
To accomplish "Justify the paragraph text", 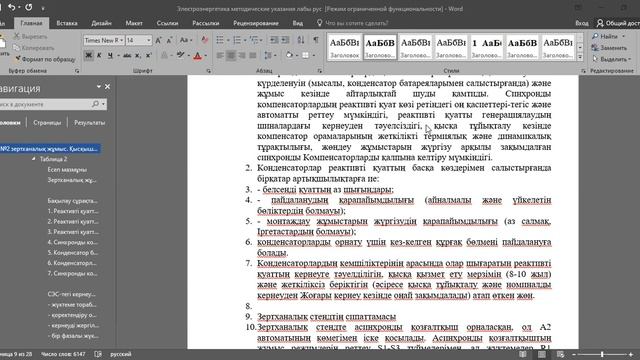I will coord(253,55).
